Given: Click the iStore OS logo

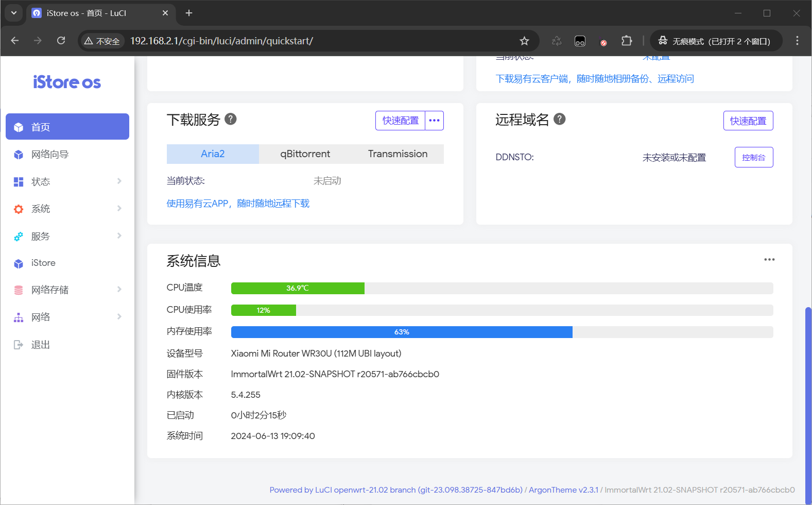Looking at the screenshot, I should click(x=67, y=82).
